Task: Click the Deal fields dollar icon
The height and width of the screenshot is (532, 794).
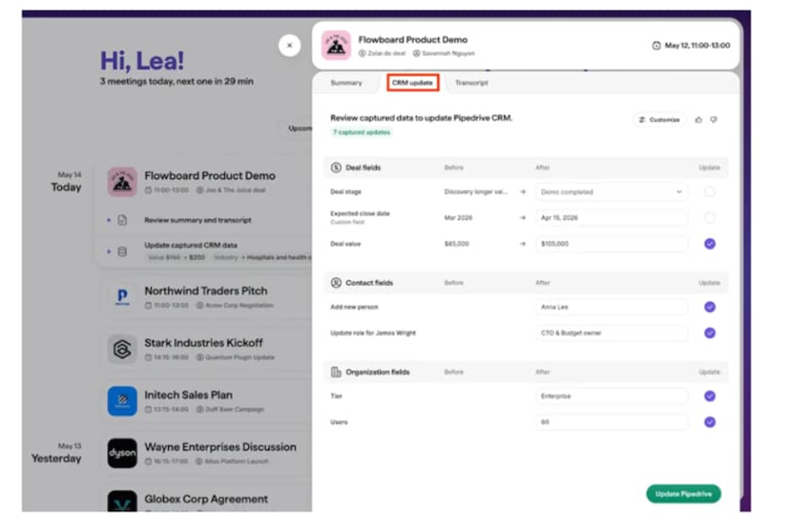Action: [336, 168]
